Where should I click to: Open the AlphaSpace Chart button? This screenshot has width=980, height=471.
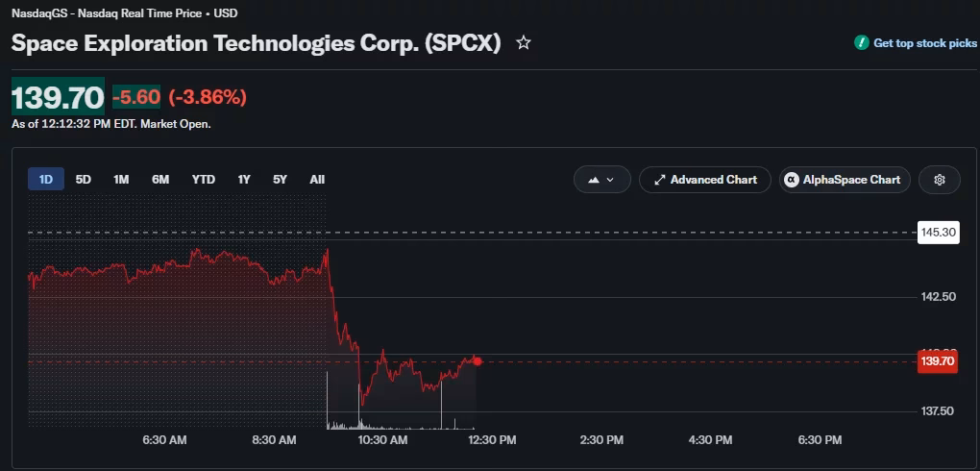click(845, 180)
